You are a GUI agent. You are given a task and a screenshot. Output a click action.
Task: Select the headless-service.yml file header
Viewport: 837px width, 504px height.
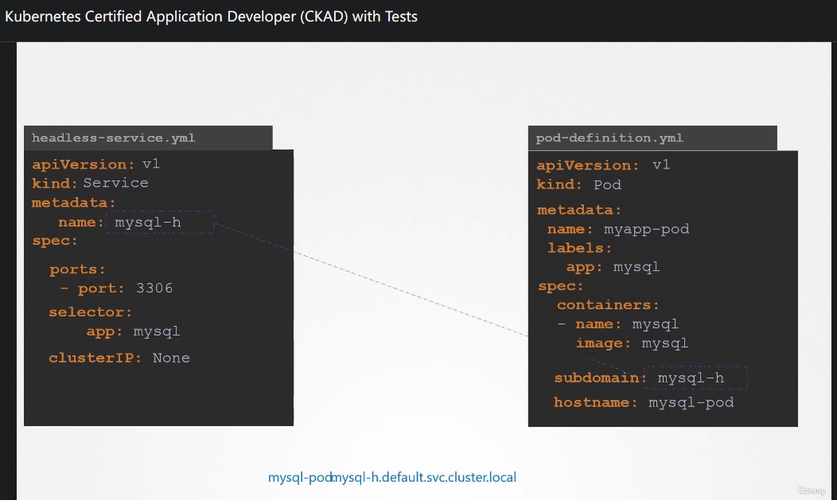pos(149,138)
